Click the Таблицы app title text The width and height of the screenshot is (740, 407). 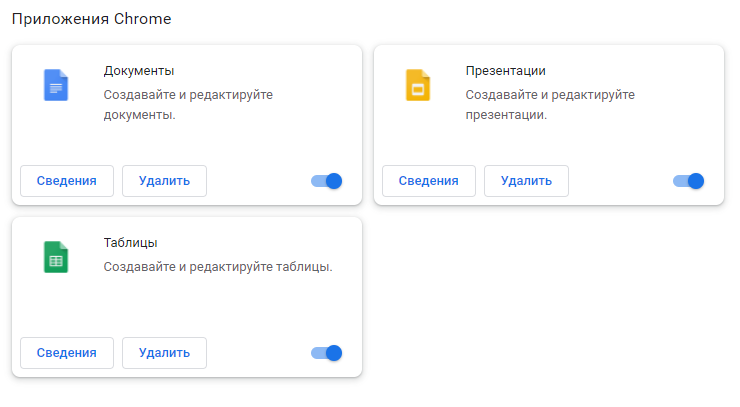point(131,243)
